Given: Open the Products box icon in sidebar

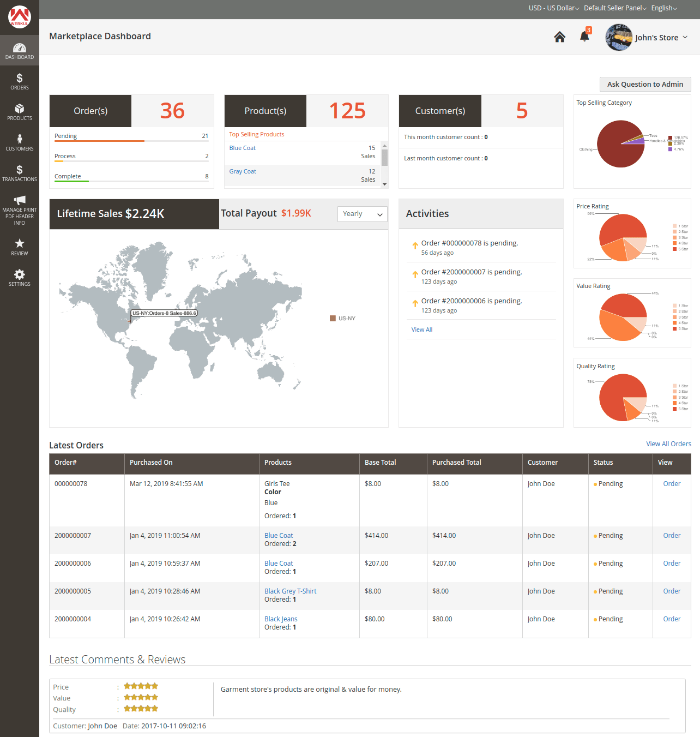Looking at the screenshot, I should [20, 109].
